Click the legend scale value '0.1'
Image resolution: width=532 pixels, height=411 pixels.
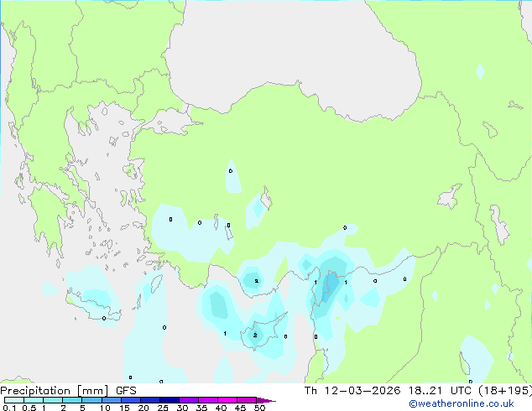(9, 408)
